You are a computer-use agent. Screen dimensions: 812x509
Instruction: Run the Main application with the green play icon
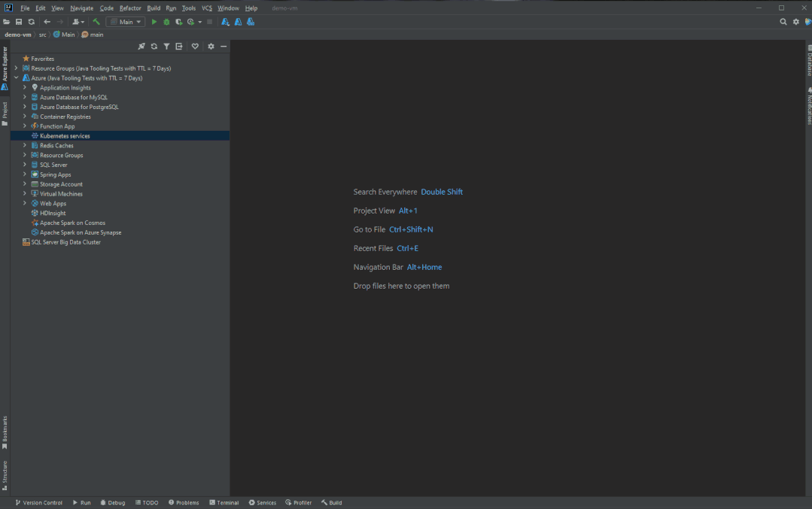click(x=154, y=21)
